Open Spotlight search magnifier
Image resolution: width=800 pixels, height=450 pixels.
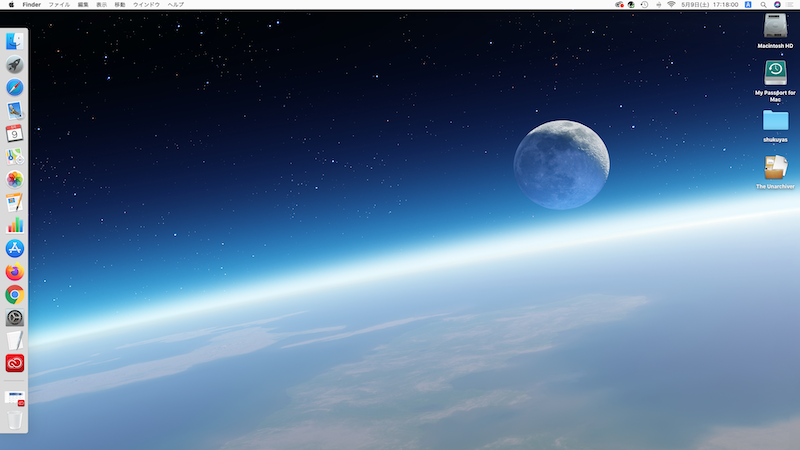coord(763,5)
